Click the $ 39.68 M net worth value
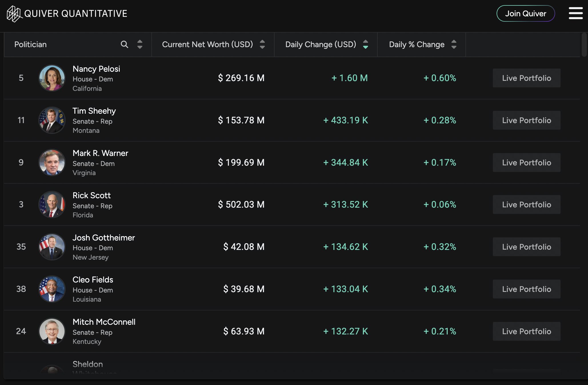588x385 pixels. (x=244, y=289)
